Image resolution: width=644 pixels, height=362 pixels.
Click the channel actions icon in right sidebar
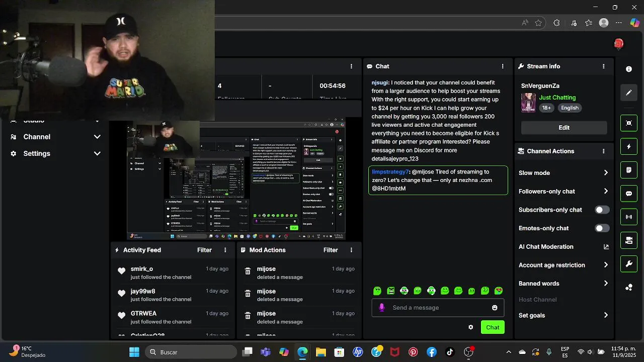coord(629,240)
